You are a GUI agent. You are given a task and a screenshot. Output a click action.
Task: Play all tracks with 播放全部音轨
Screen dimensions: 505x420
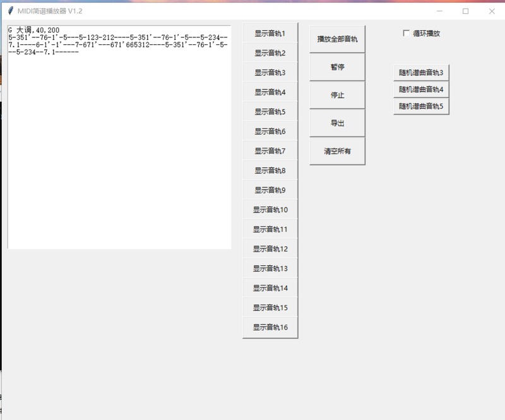coord(337,39)
